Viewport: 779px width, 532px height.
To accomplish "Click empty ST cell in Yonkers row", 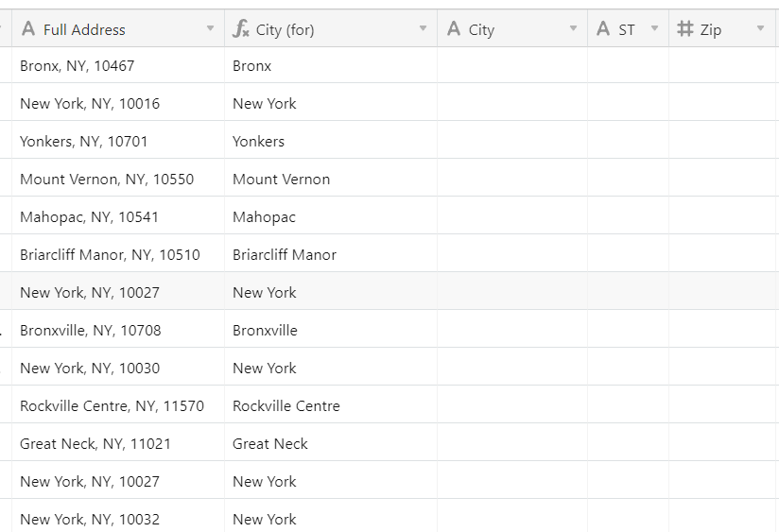I will pos(629,141).
